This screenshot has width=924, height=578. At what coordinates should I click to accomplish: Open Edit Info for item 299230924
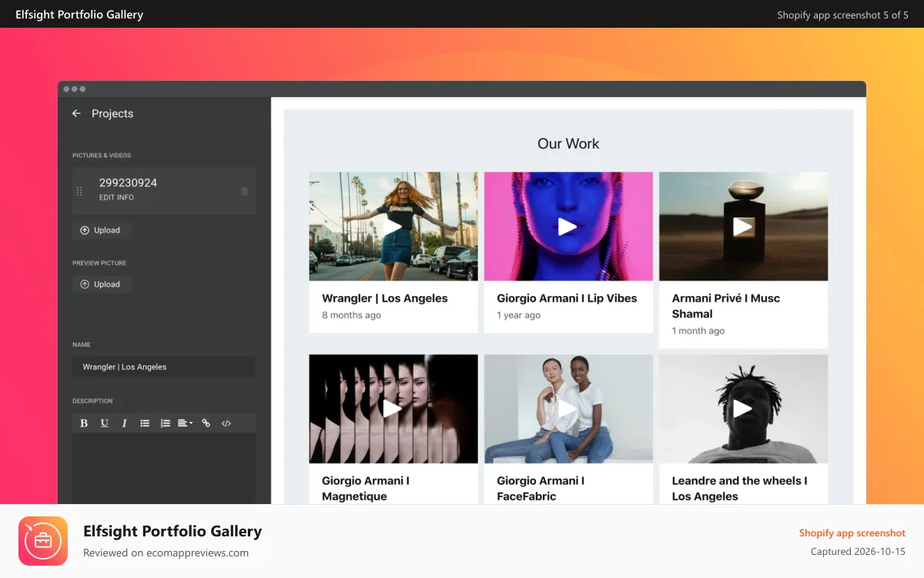coord(116,197)
